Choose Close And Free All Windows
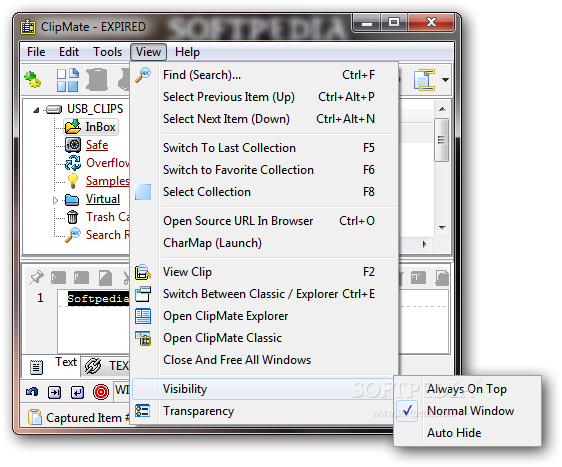 tap(265, 359)
